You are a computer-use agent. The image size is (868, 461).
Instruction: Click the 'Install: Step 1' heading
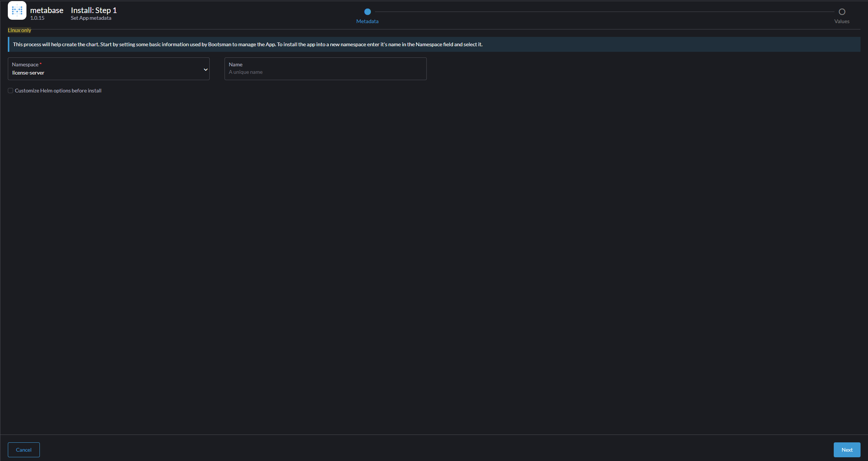94,10
